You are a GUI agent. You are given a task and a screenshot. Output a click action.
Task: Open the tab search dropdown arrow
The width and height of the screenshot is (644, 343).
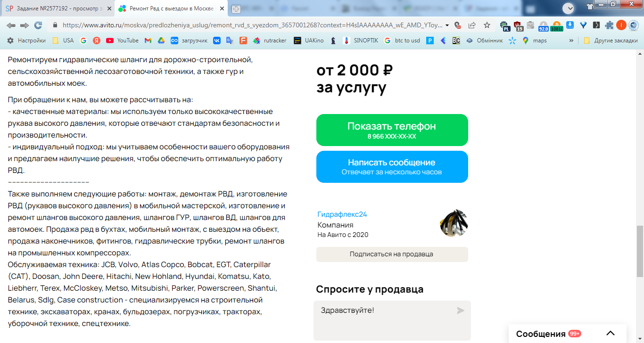click(x=569, y=8)
